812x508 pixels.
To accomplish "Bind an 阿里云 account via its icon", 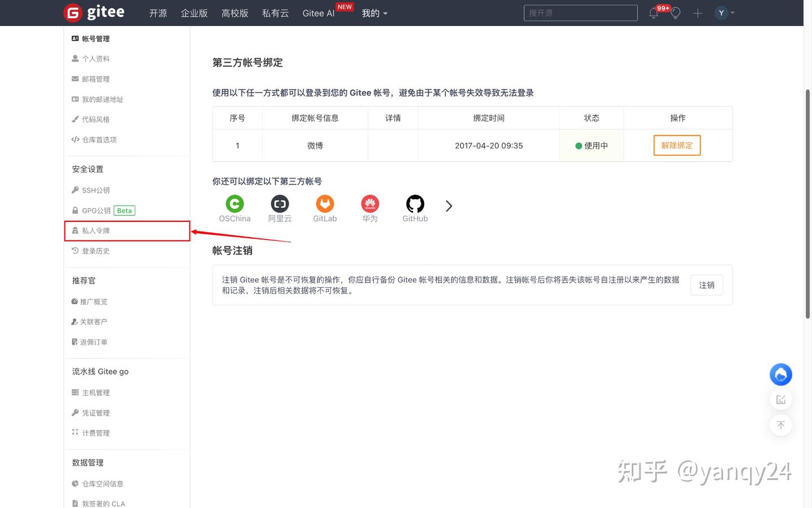I will 280,204.
